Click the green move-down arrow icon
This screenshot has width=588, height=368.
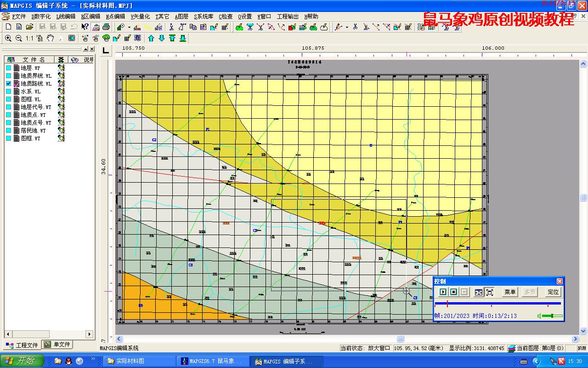pos(162,38)
